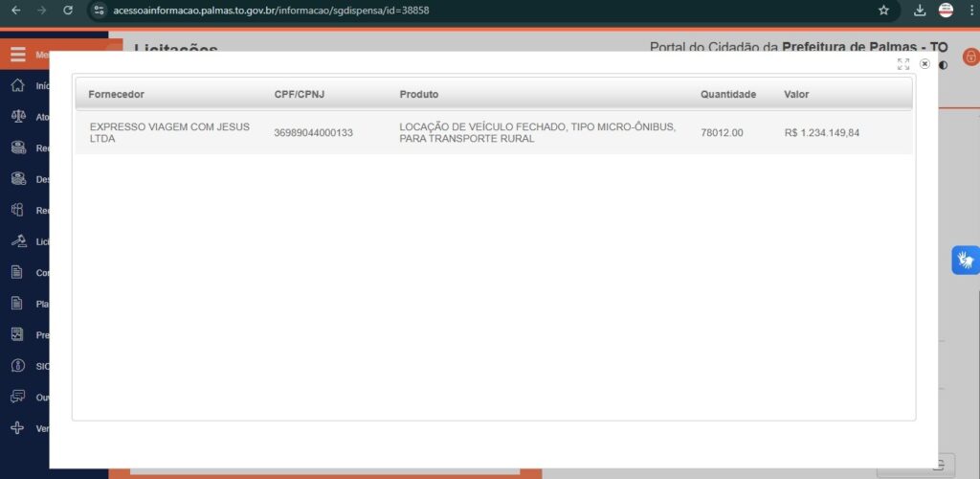Bookmark this page with the star icon
The width and height of the screenshot is (980, 479).
[x=883, y=10]
